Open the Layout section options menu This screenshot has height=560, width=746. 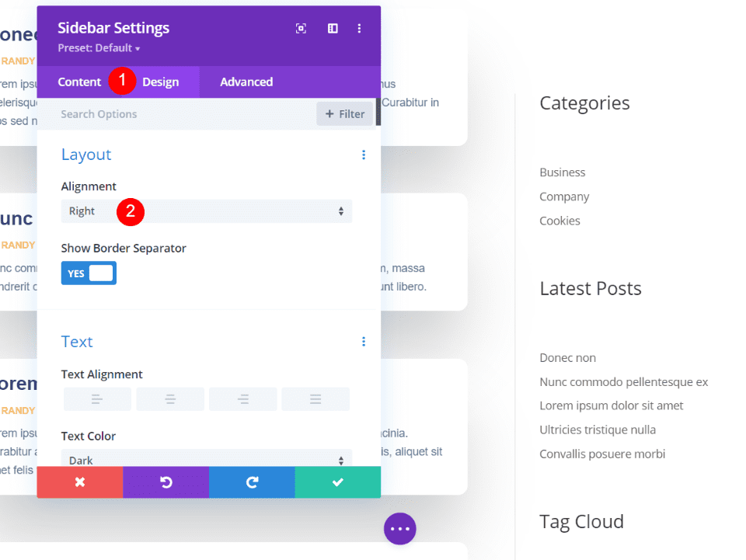[363, 155]
